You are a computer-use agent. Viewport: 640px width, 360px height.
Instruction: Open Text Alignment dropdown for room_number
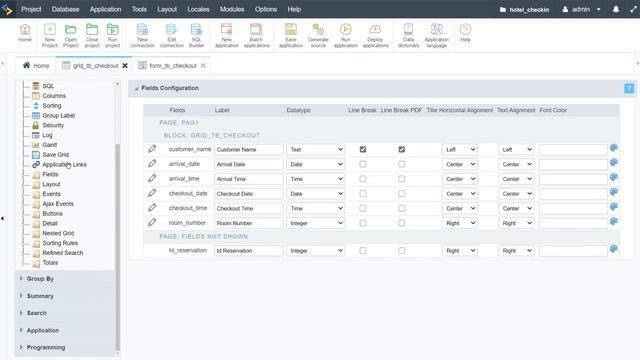pos(516,223)
